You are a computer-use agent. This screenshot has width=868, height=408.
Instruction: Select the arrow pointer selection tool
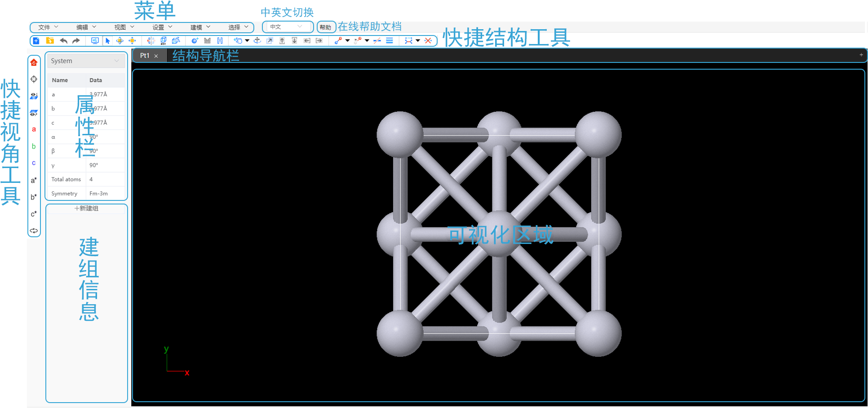108,41
